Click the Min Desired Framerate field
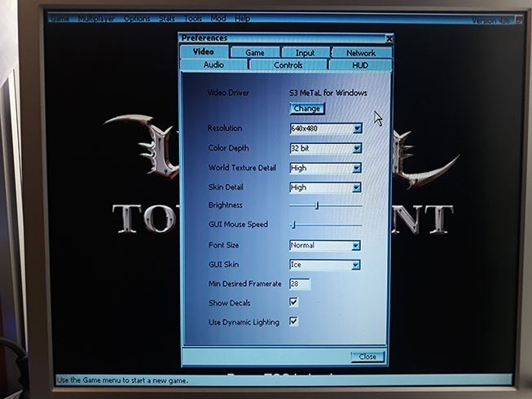The width and height of the screenshot is (532, 399). [300, 283]
